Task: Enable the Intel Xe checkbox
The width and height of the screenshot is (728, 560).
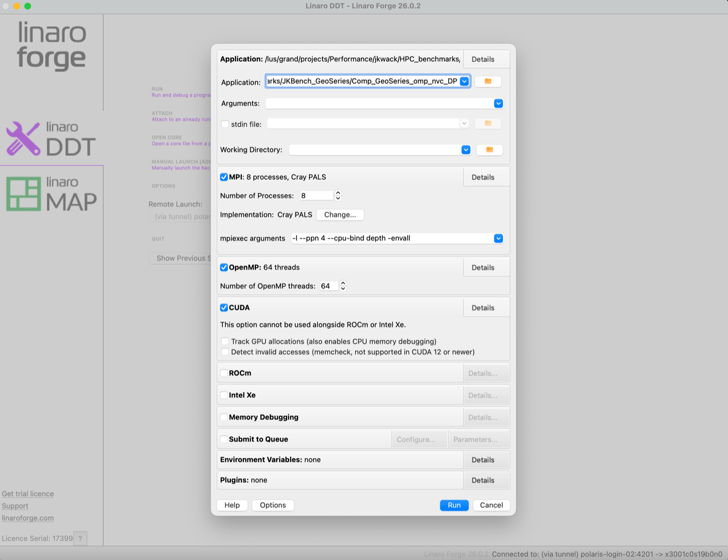Action: (224, 395)
